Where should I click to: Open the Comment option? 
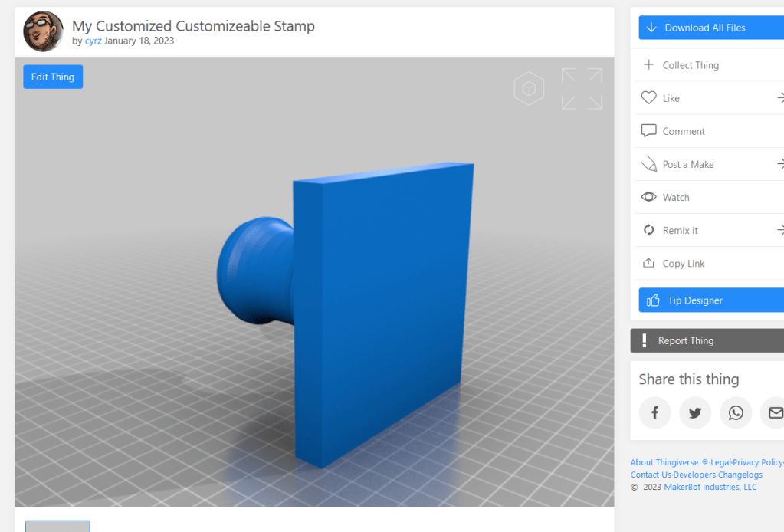click(683, 131)
